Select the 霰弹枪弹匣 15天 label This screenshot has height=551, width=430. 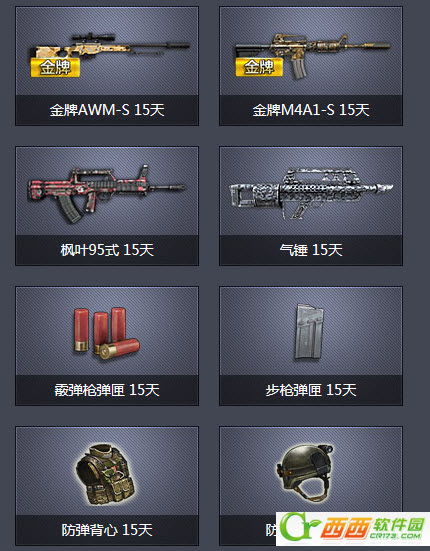pyautogui.click(x=107, y=390)
